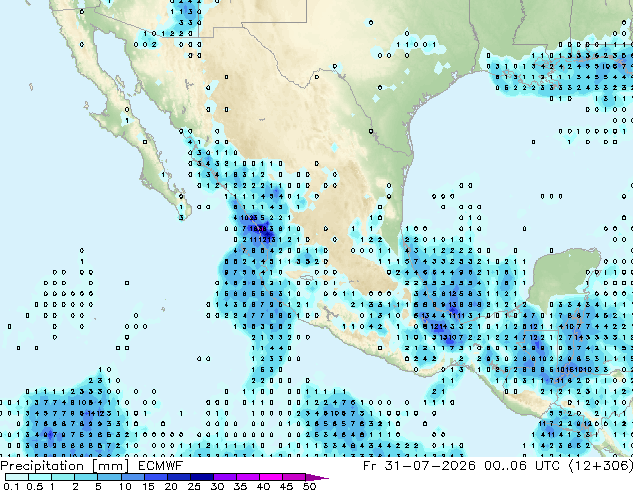Click the date 'Fr 31-07-2026'
The width and height of the screenshot is (634, 490).
click(x=419, y=466)
